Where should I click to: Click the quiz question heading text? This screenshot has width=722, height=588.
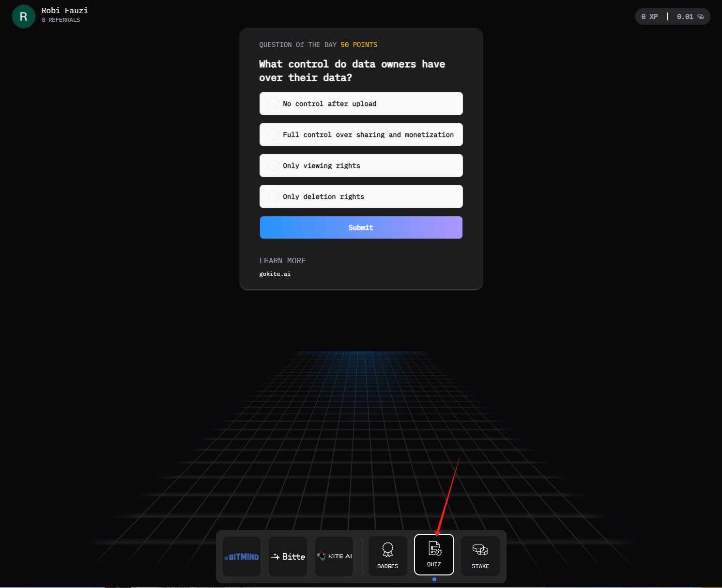point(352,71)
